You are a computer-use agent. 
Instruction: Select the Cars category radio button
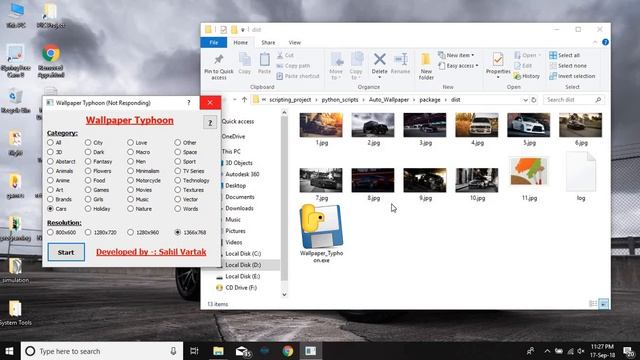point(50,209)
